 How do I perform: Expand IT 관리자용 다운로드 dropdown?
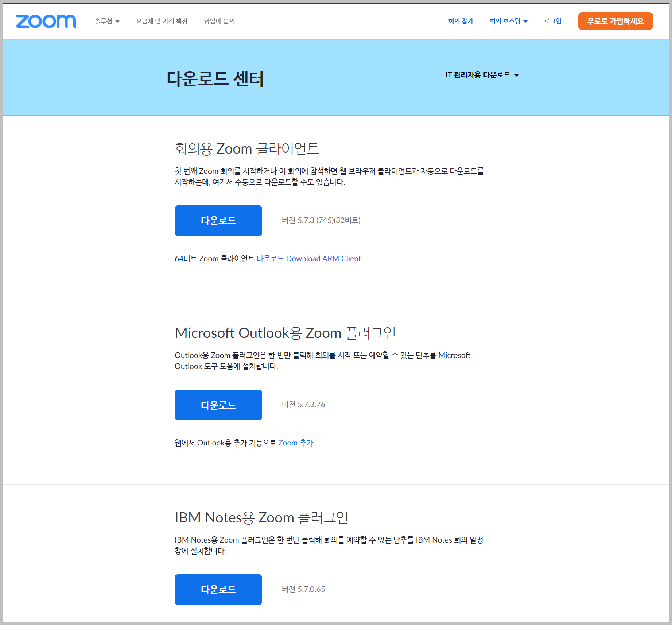tap(482, 75)
